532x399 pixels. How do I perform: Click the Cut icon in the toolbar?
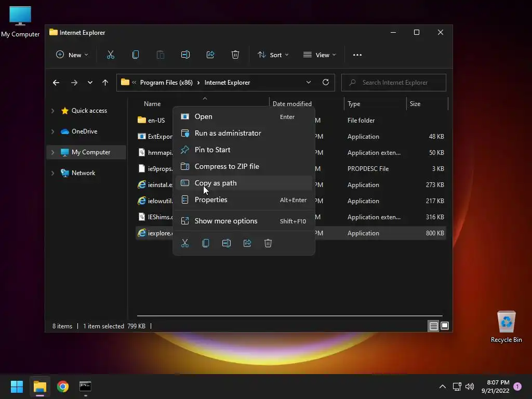tap(110, 55)
